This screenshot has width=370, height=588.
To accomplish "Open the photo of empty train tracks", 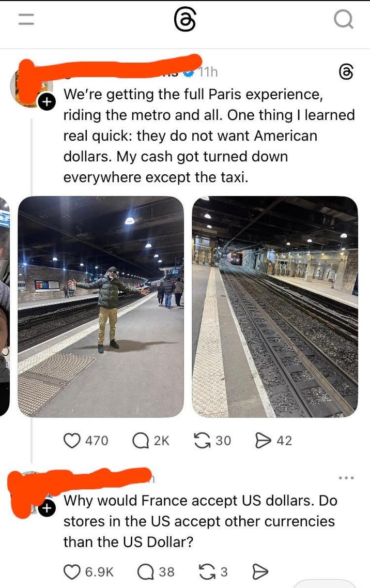I will 275,306.
